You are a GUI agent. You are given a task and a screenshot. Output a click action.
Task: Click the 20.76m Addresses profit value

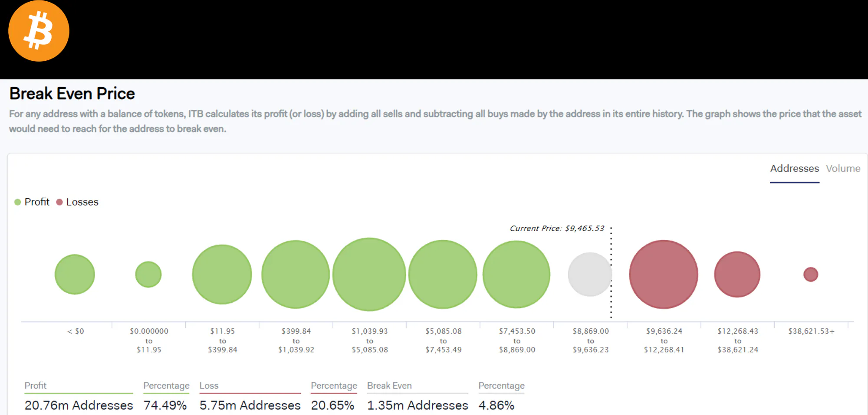[79, 405]
